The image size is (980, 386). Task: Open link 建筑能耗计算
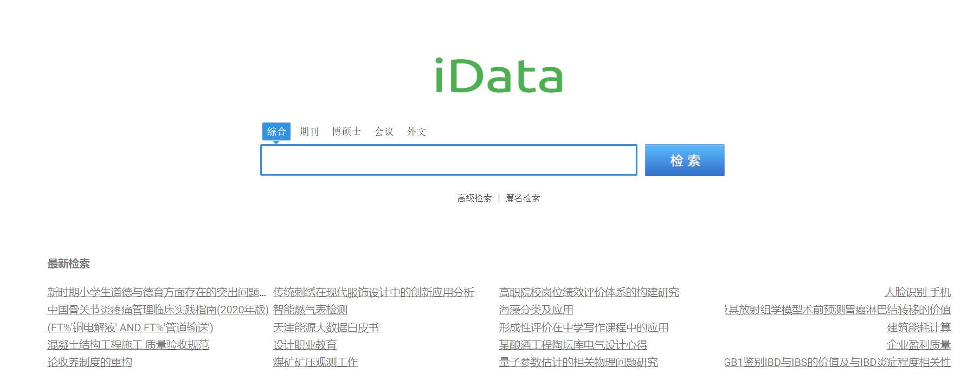[919, 327]
